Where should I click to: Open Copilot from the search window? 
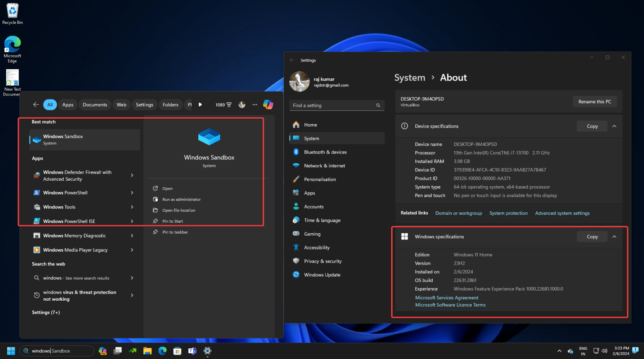(268, 104)
